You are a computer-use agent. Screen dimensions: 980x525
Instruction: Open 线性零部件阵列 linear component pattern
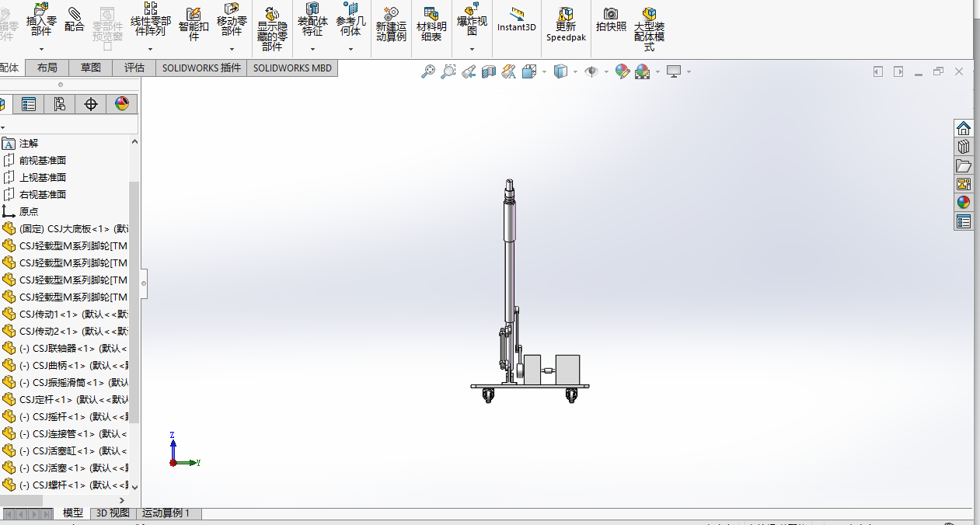(150, 20)
